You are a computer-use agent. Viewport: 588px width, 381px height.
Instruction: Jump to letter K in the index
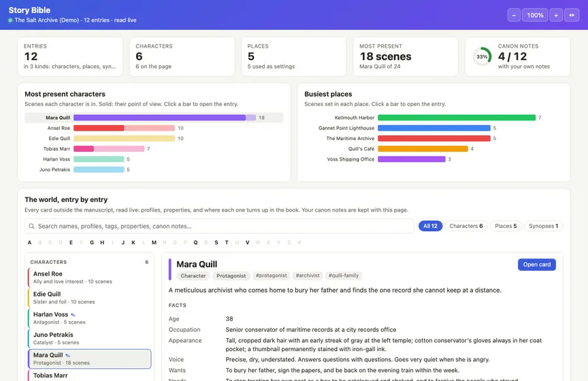[x=133, y=243]
